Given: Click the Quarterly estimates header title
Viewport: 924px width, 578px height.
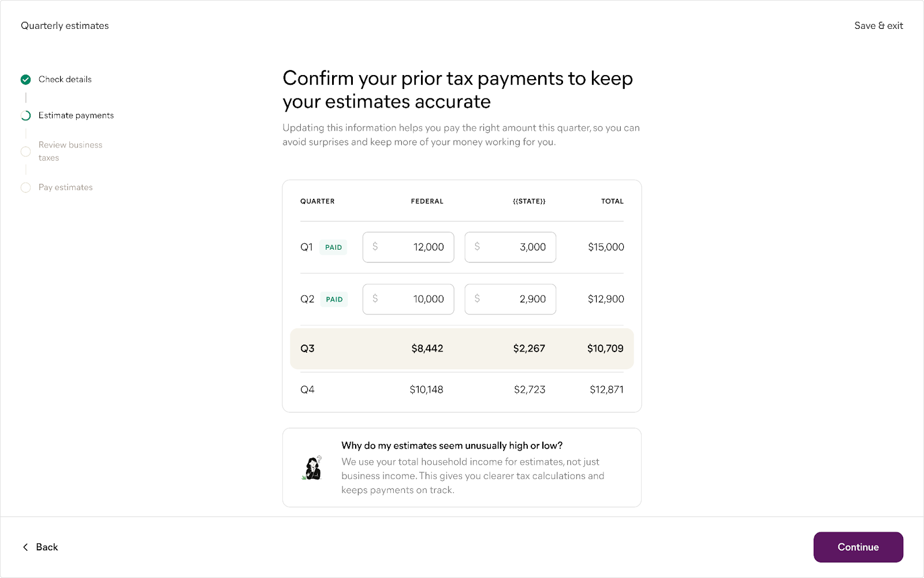Looking at the screenshot, I should (x=65, y=26).
